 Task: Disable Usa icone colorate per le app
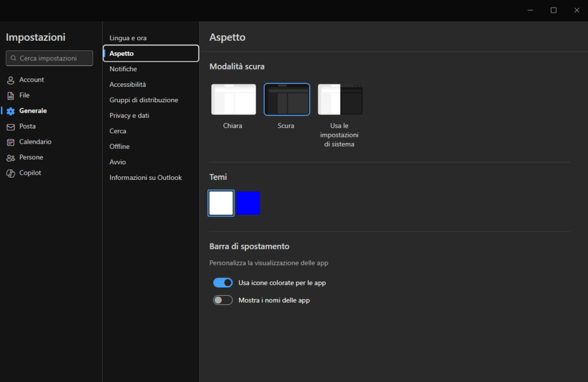[x=223, y=283]
